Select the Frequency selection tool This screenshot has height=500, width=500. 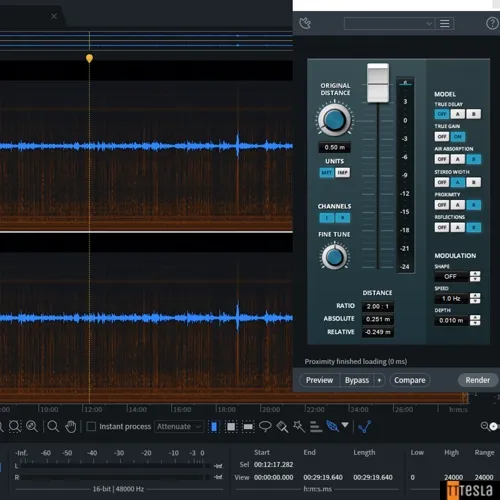pyautogui.click(x=248, y=427)
